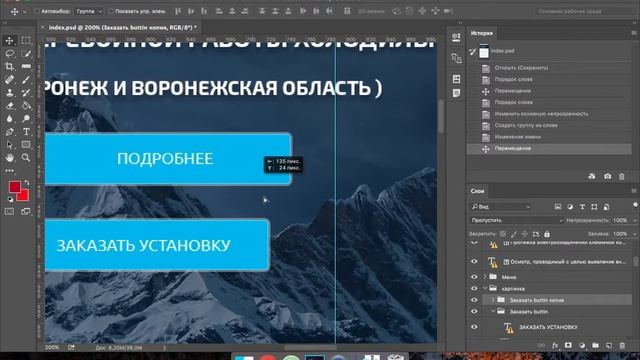Screen dimensions: 640x360
Task: Click Align Top Edges in options bar
Action: point(178,11)
